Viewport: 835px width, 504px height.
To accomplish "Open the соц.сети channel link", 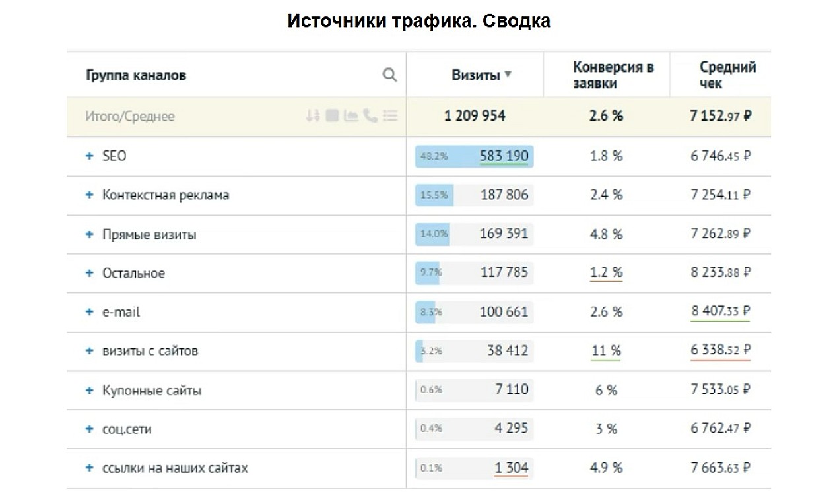I will pos(127,429).
